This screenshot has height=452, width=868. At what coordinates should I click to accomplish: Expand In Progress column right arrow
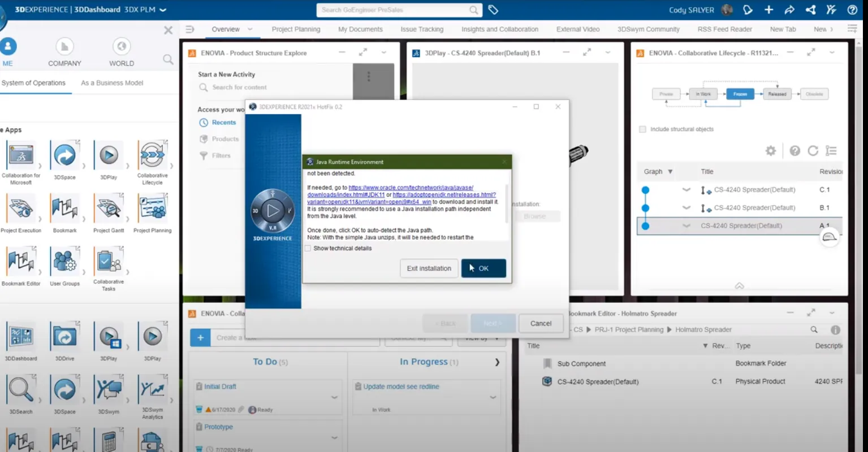pyautogui.click(x=497, y=362)
